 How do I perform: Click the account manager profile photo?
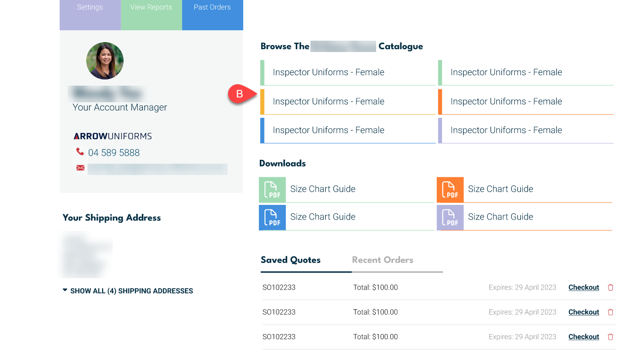105,61
